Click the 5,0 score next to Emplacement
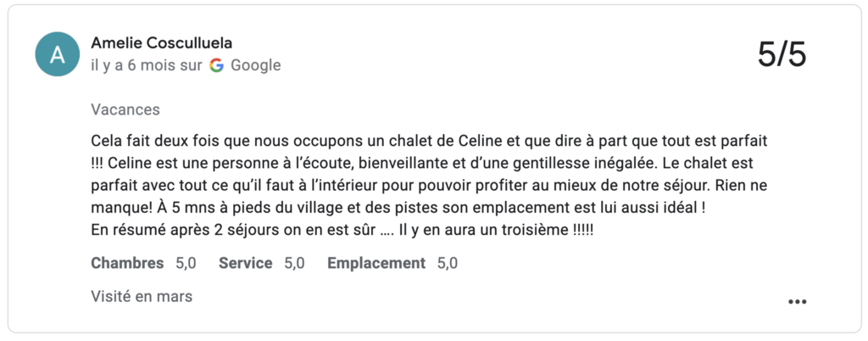 448,263
